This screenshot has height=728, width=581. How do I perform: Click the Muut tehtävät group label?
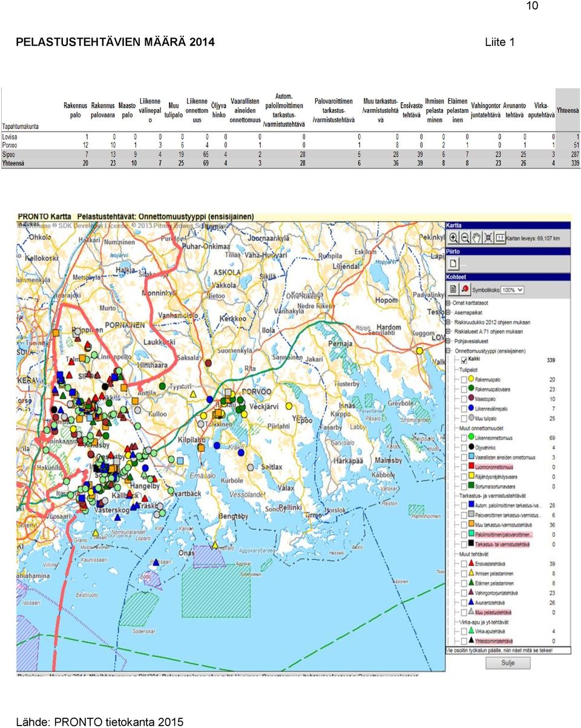(474, 554)
